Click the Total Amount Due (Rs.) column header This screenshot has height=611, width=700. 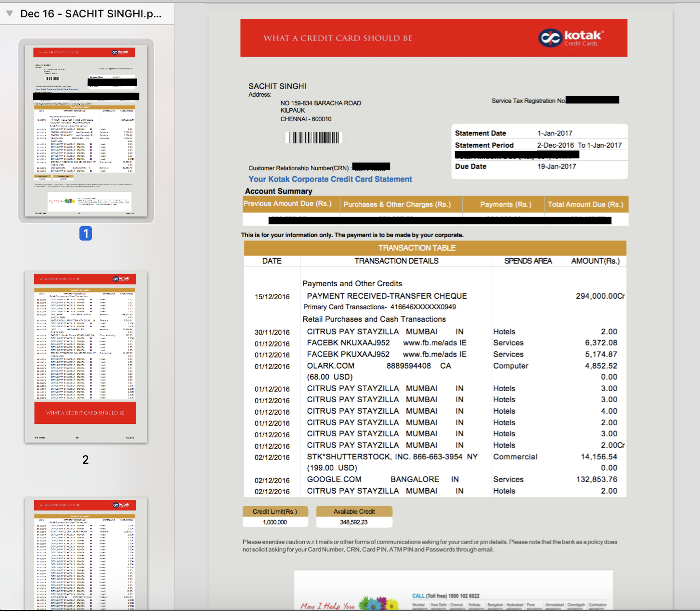pyautogui.click(x=585, y=204)
